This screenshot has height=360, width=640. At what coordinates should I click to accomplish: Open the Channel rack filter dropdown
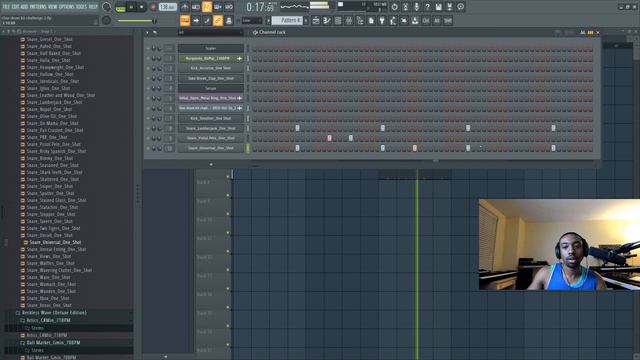(210, 32)
